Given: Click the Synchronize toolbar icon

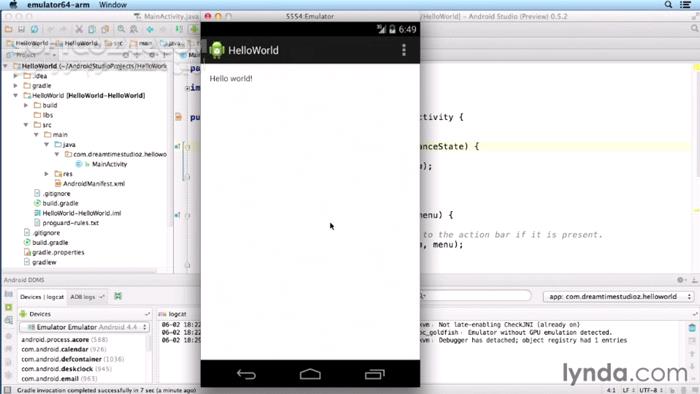Looking at the screenshot, I should (x=34, y=29).
